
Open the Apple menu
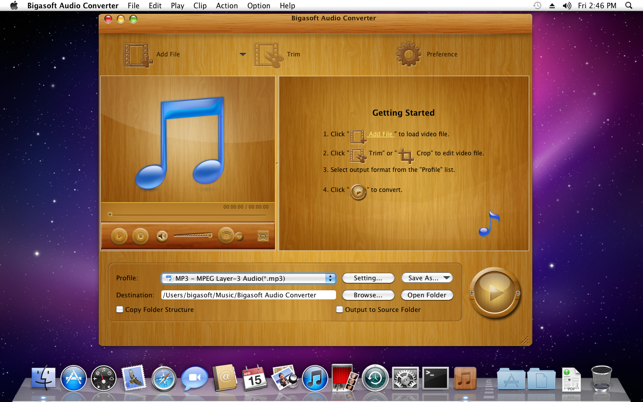[14, 6]
